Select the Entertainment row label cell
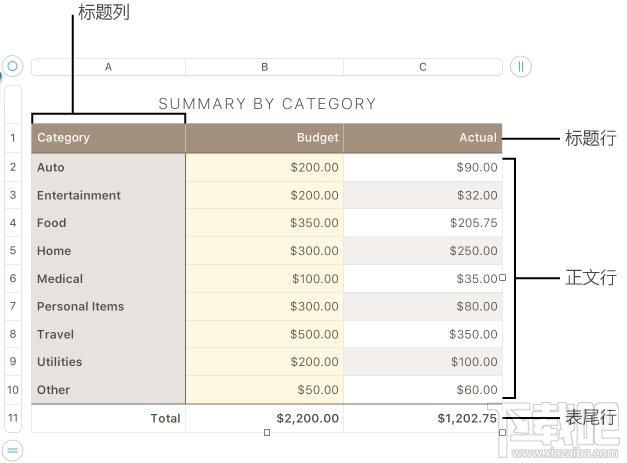 coord(108,195)
